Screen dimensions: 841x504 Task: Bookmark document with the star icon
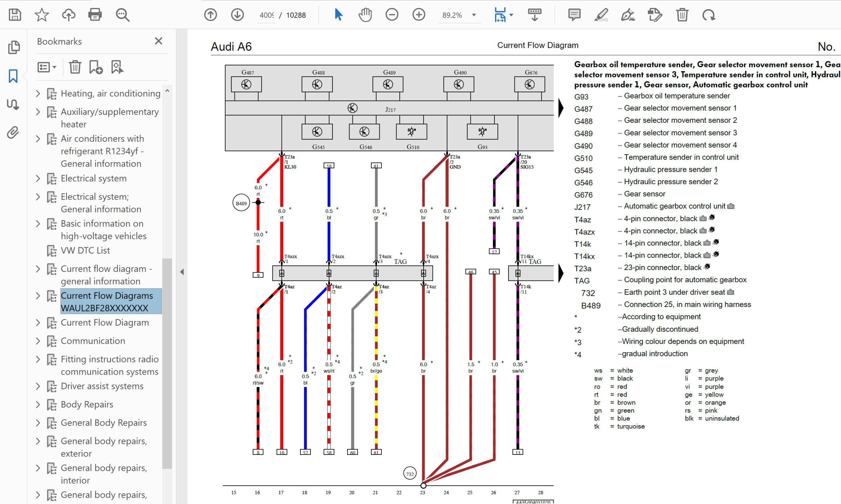42,15
